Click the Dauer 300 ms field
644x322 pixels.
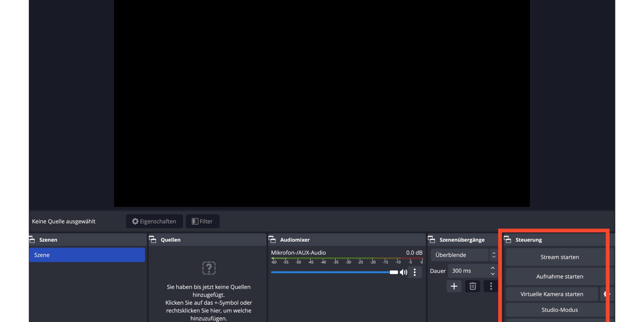(473, 271)
